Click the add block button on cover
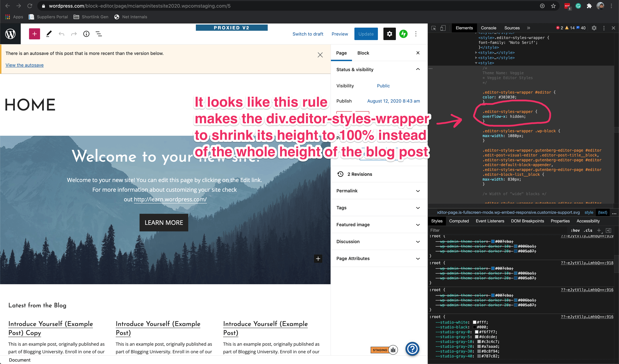This screenshot has height=364, width=619. coord(318,258)
